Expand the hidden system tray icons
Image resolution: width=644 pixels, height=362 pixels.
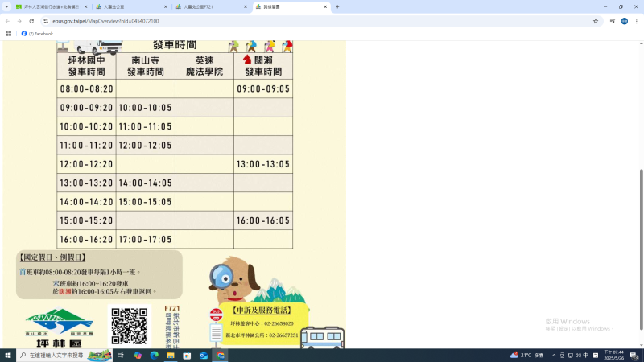click(554, 356)
